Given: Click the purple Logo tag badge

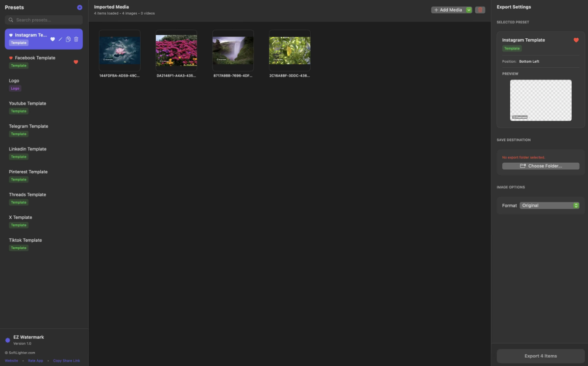Looking at the screenshot, I should [x=15, y=88].
